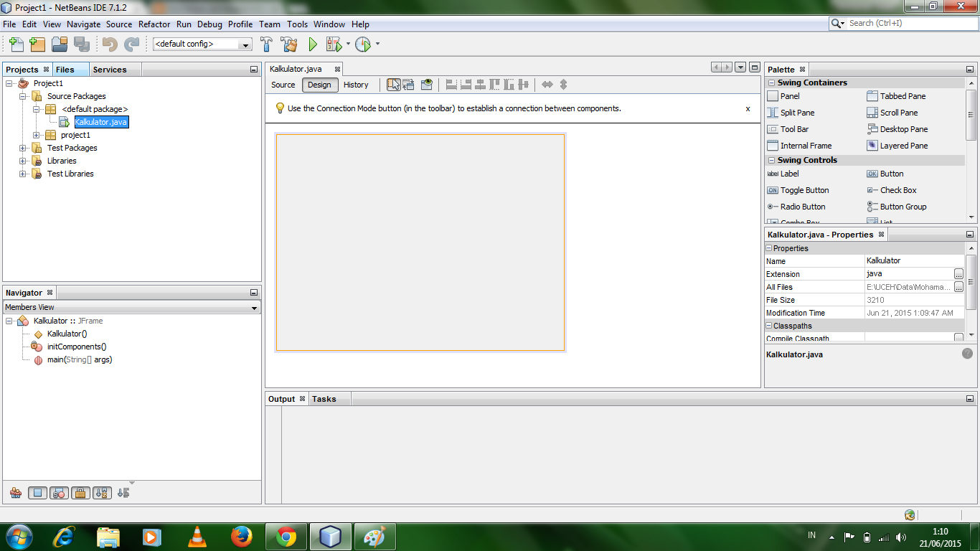Click the Redo arrow in main toolbar

[131, 44]
